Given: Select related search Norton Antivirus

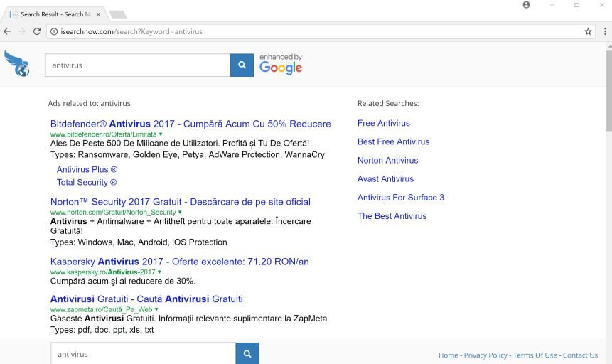Looking at the screenshot, I should coord(387,160).
